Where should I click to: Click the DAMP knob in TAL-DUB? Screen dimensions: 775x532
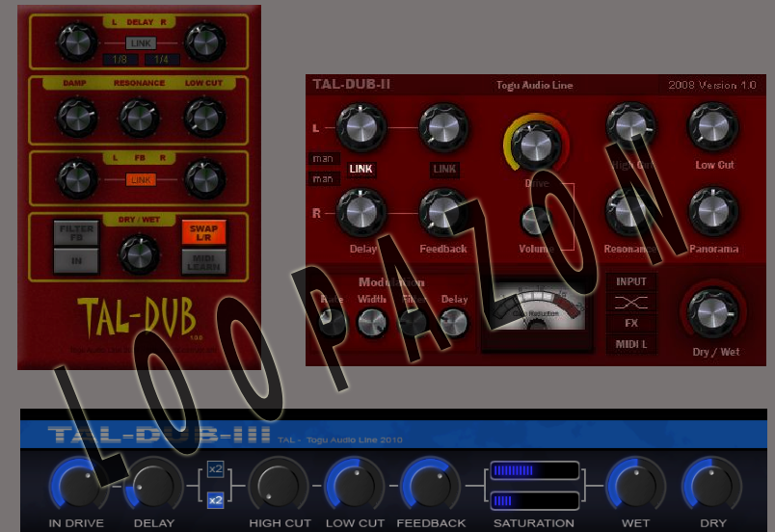click(76, 118)
